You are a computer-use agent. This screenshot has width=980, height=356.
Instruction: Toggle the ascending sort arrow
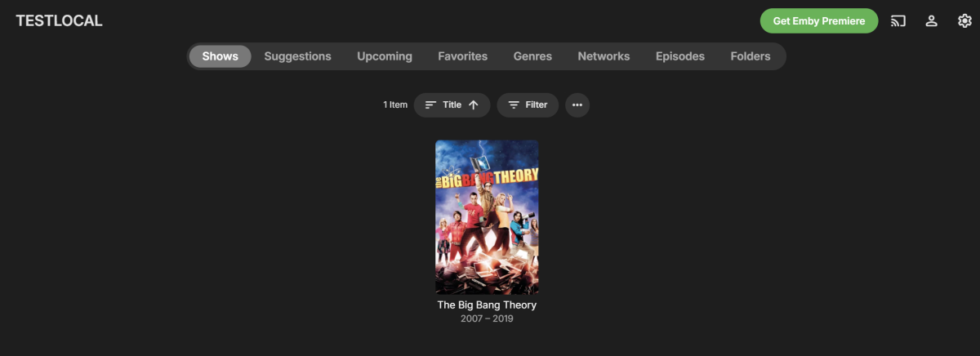coord(474,105)
